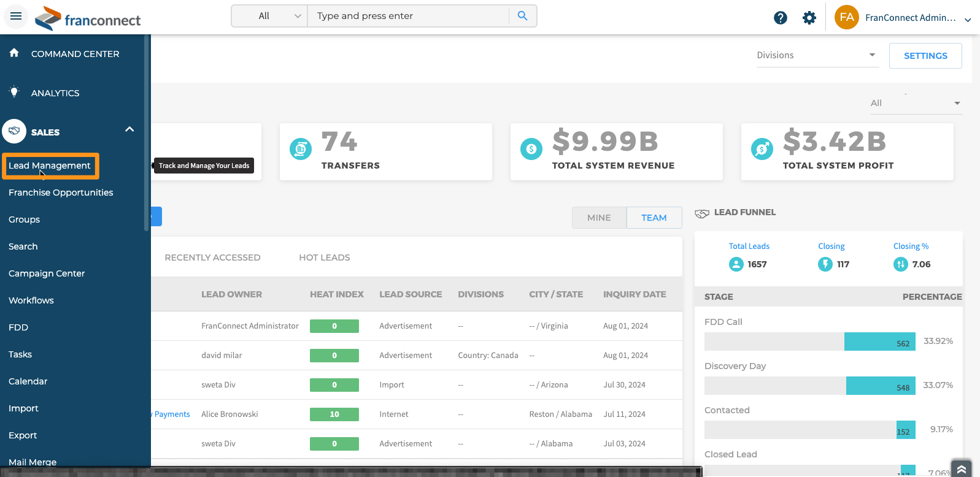Click the Analytics lightbulb icon
The height and width of the screenshot is (477, 980).
point(14,92)
